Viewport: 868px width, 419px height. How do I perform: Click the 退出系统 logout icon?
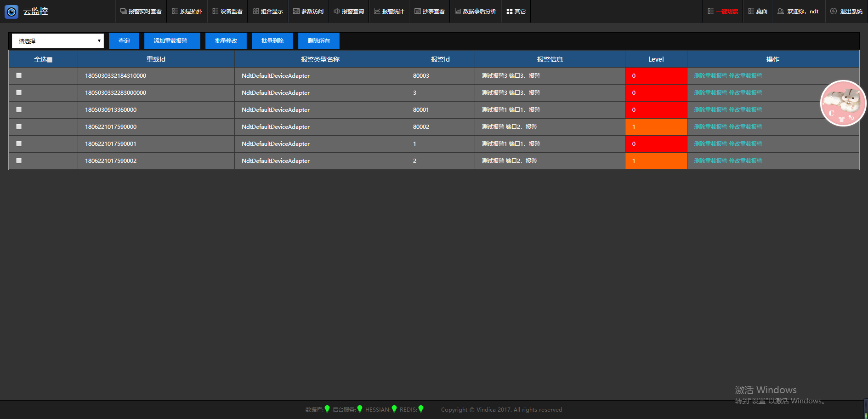[834, 11]
